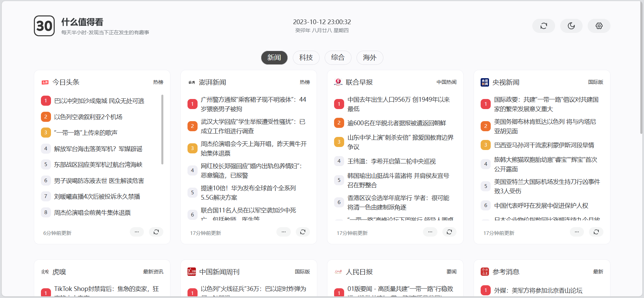Screen dimensions: 644x298
Task: Click the 虎嗅 最新资讯 label
Action: (x=153, y=272)
